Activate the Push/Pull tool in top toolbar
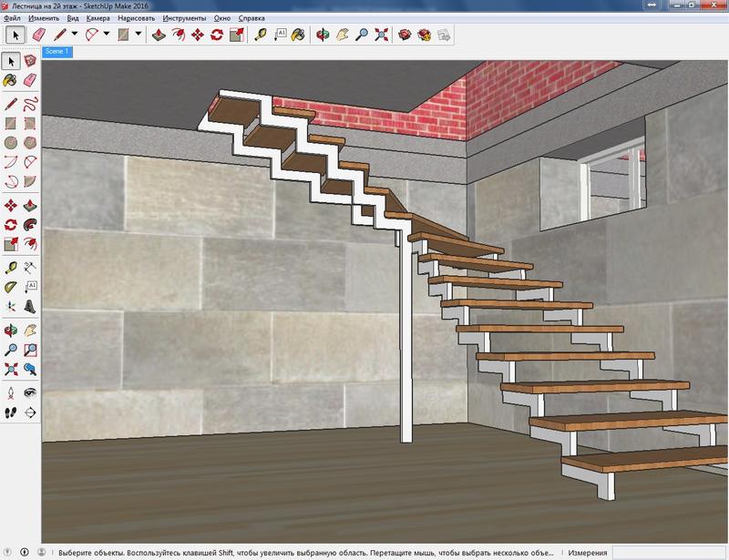Screen dimensions: 729x560 pos(158,35)
